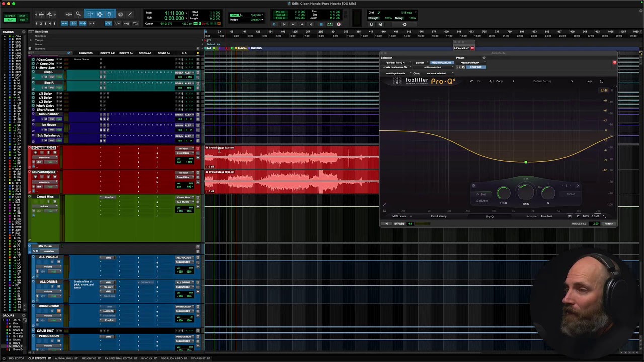Select the Pencil tool

(130, 14)
